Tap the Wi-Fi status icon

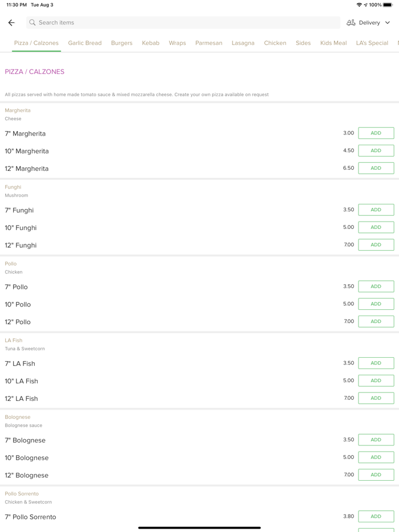click(359, 5)
